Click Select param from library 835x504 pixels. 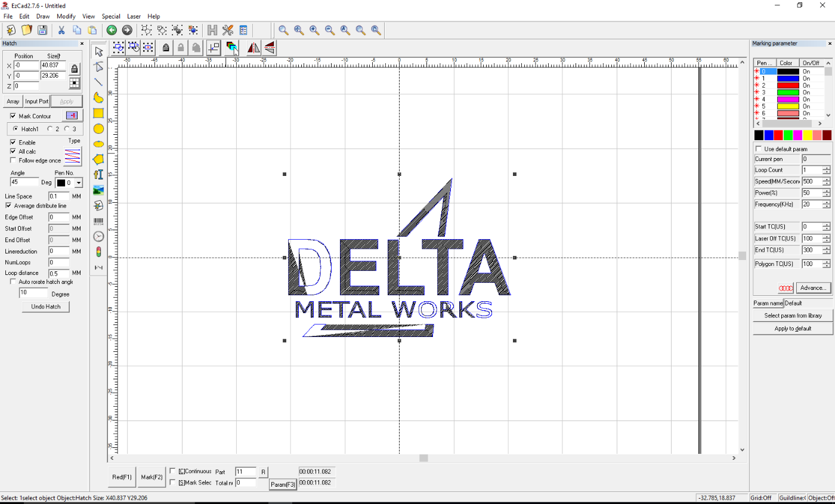point(793,316)
